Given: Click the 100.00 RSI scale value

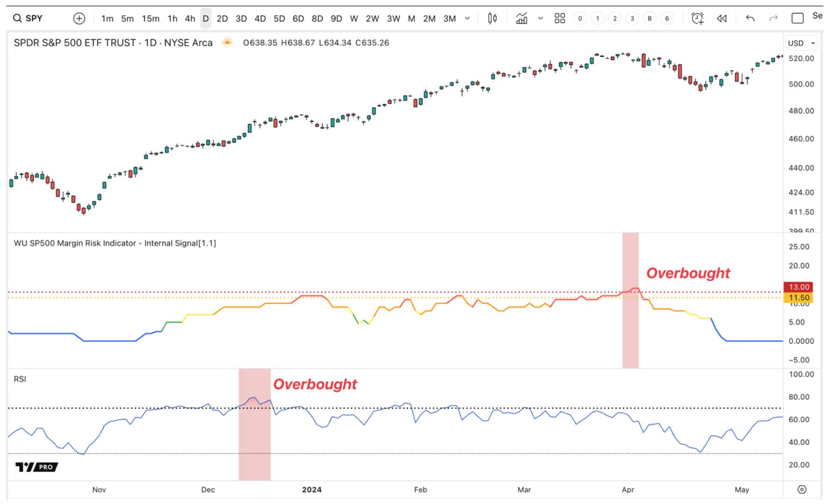Looking at the screenshot, I should click(801, 374).
